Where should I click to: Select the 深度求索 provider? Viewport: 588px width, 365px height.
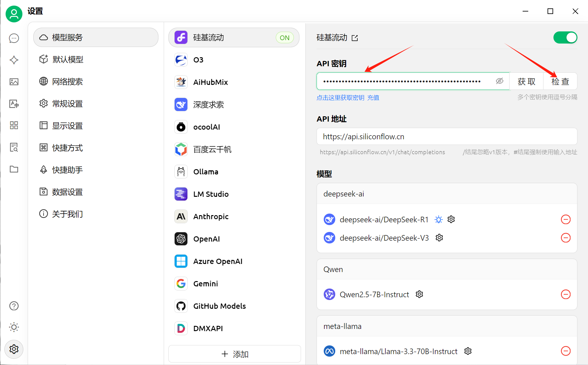pos(234,104)
